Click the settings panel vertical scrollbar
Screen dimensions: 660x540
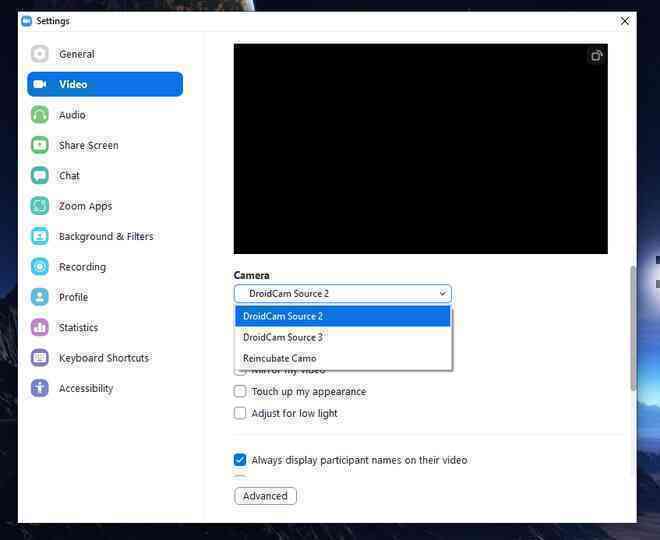(x=633, y=328)
